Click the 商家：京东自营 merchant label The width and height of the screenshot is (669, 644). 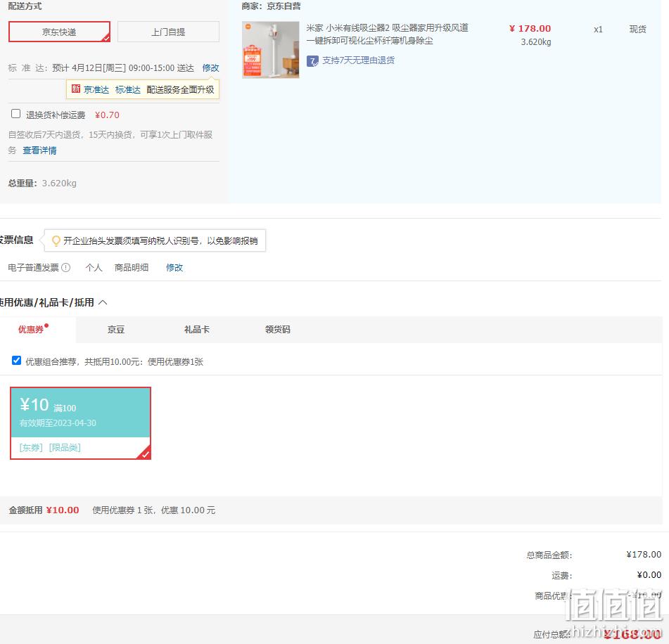coord(272,6)
